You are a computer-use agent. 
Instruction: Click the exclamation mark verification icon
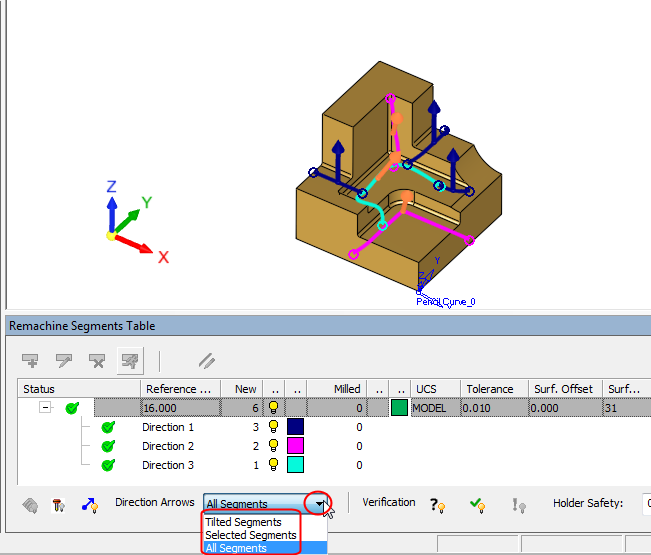518,505
